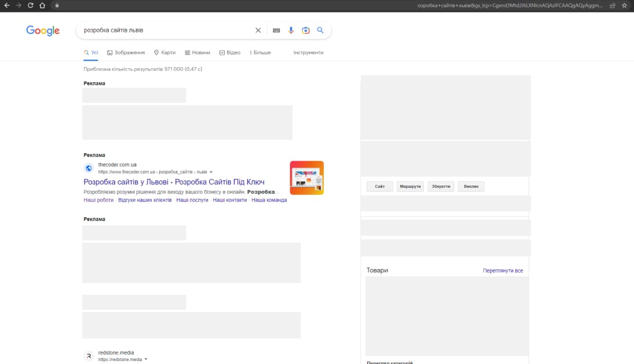634x364 pixels.
Task: Click the blue magnifying glass search button
Action: coord(320,31)
